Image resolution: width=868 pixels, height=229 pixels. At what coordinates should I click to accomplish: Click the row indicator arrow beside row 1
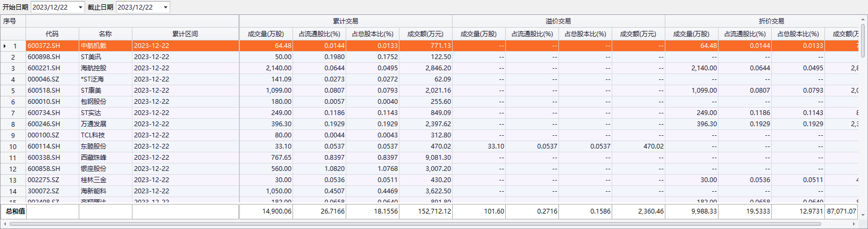(5, 46)
